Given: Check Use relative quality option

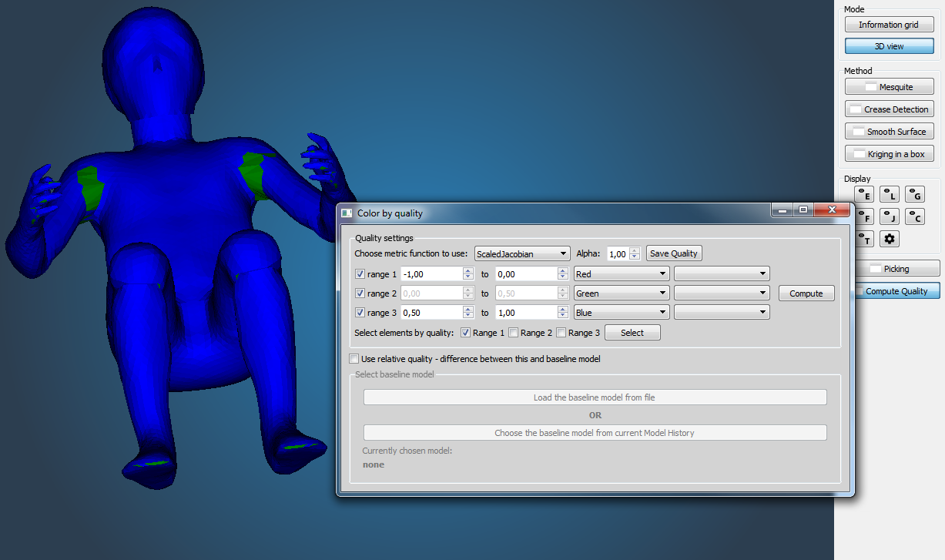Looking at the screenshot, I should (354, 359).
